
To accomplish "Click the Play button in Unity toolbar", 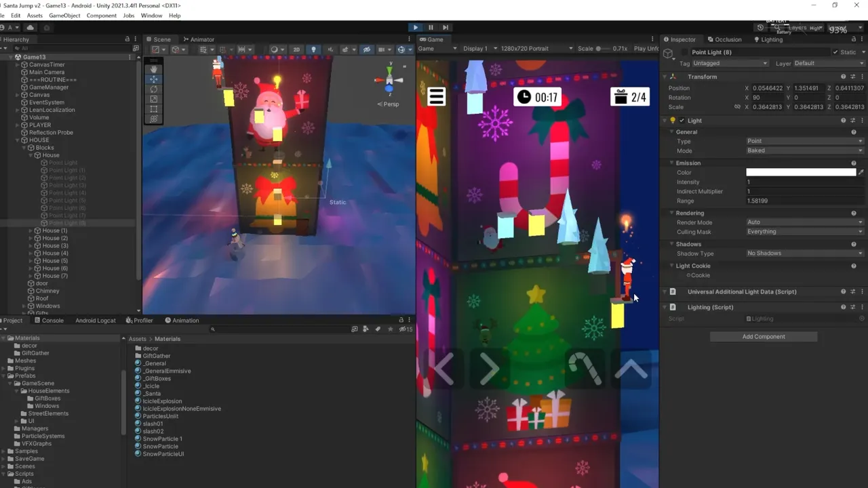I will [x=416, y=27].
